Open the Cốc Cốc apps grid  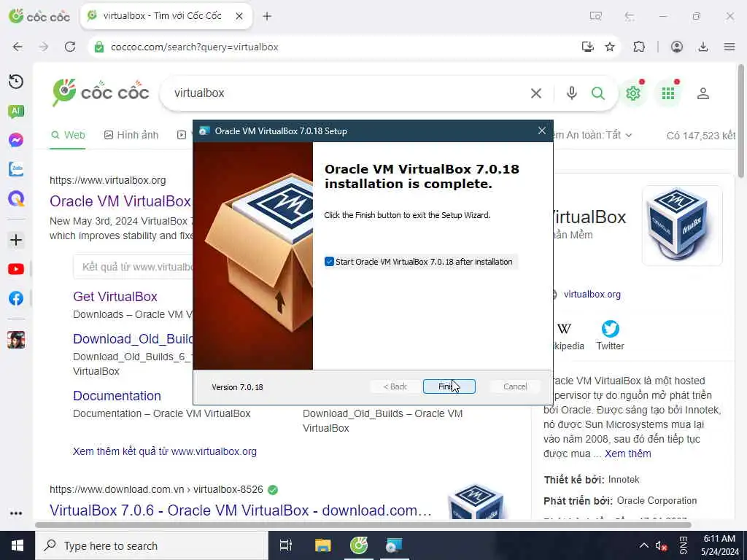pyautogui.click(x=668, y=93)
